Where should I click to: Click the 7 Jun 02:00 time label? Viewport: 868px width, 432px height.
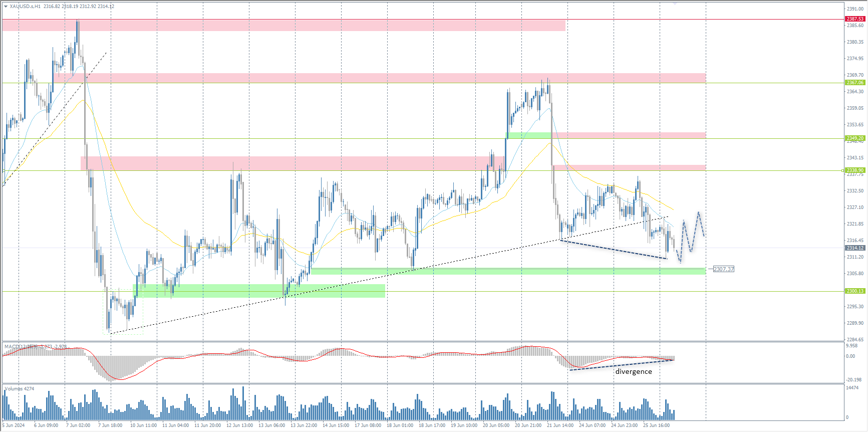tap(78, 425)
